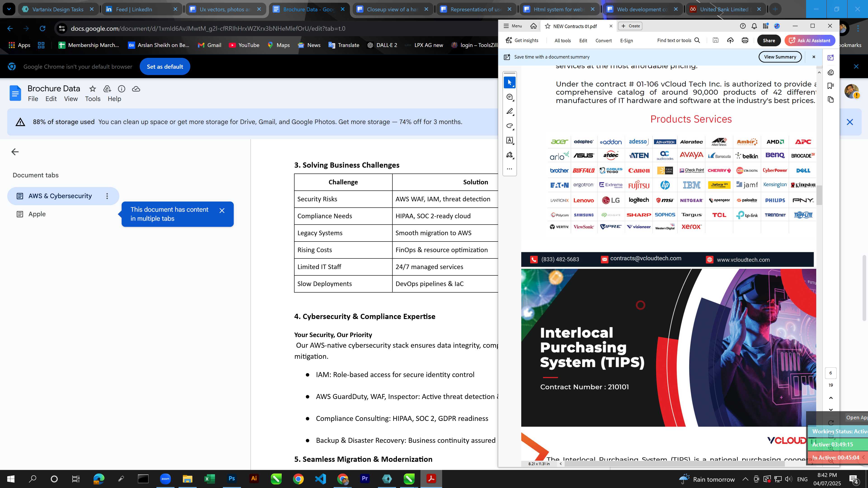
Task: Click View Summary button
Action: [780, 57]
